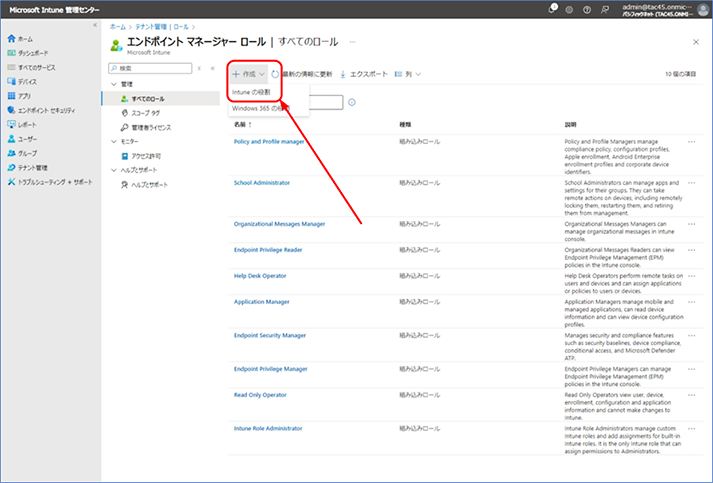Image resolution: width=713 pixels, height=483 pixels.
Task: Open the 作成 dropdown button
Action: 249,74
